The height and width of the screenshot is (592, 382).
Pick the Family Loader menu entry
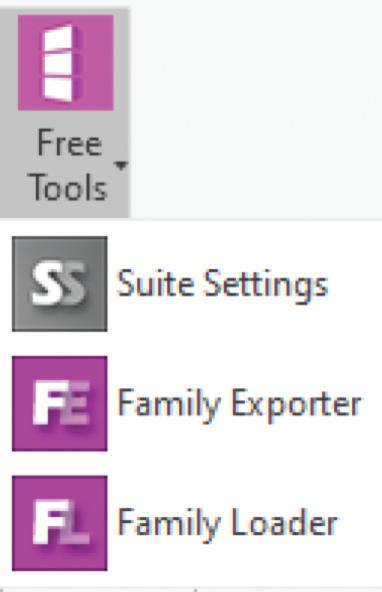[x=227, y=524]
